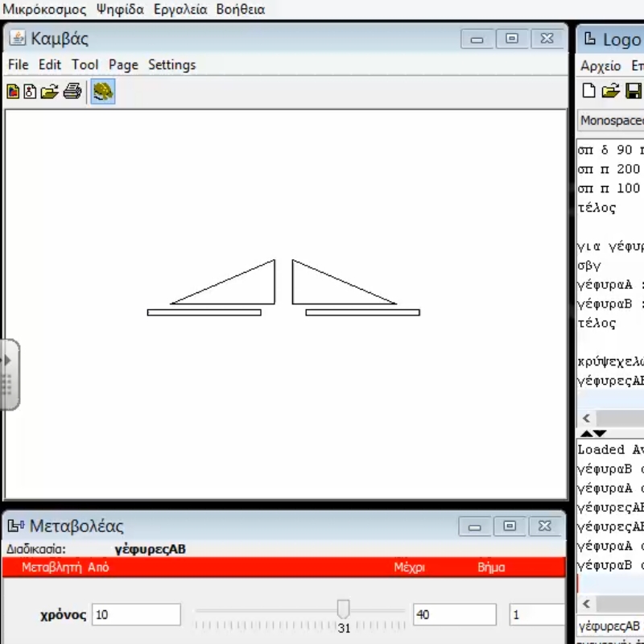Minimize the Μεταβολέας window

tap(475, 526)
